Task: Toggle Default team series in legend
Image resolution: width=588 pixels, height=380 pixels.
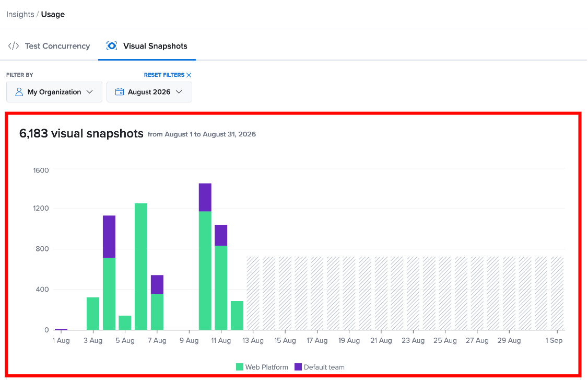Action: [320, 367]
